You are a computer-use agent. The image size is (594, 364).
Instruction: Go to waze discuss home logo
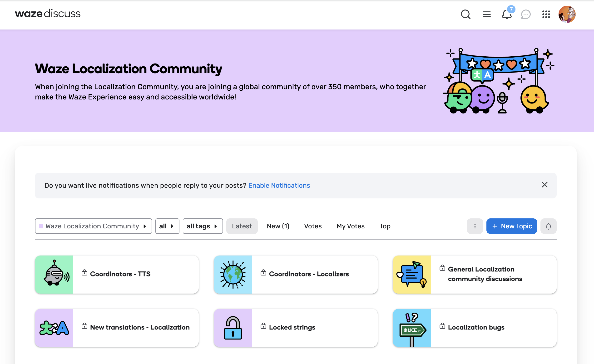point(48,14)
